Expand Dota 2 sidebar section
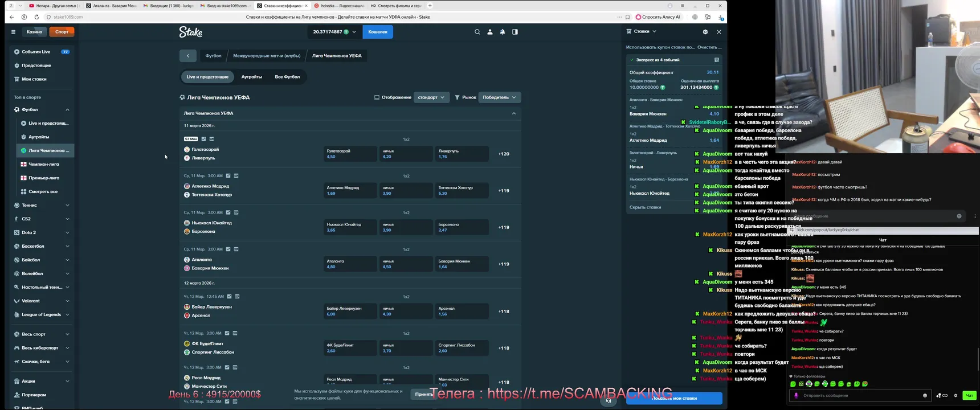This screenshot has height=410, width=980. [x=67, y=232]
